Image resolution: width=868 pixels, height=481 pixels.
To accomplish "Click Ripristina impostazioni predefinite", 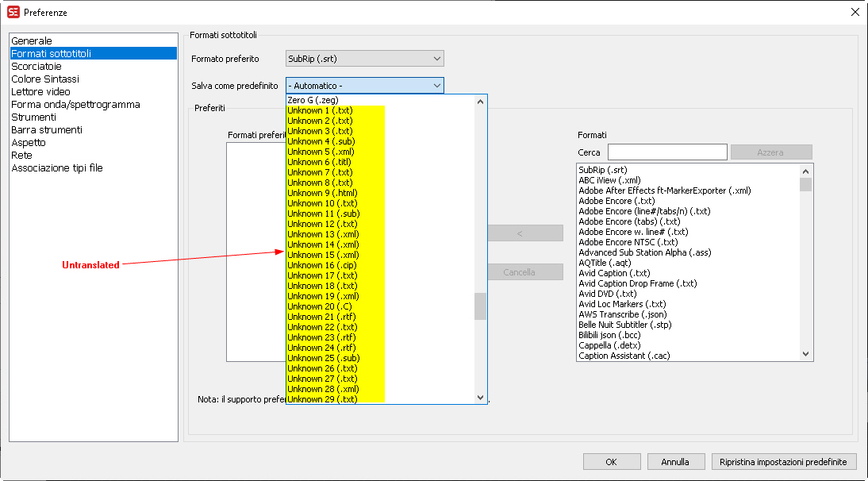I will pyautogui.click(x=784, y=461).
